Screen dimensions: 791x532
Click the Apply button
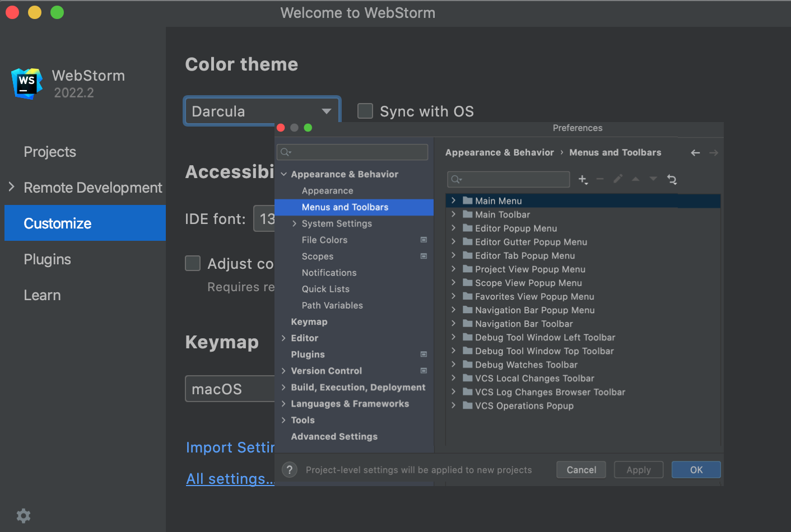click(x=639, y=470)
